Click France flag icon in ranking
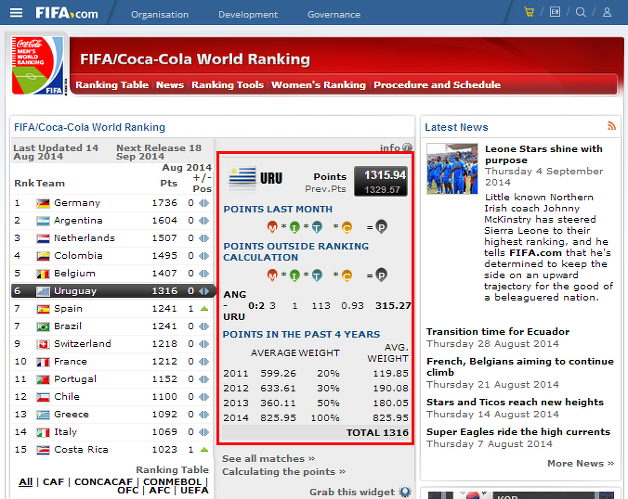Image resolution: width=628 pixels, height=499 pixels. coord(43,362)
